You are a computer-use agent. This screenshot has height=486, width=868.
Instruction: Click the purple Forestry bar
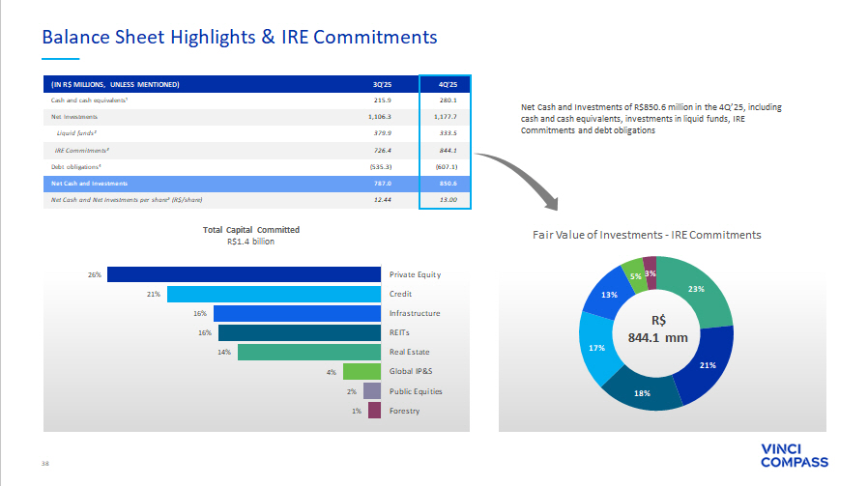[375, 411]
